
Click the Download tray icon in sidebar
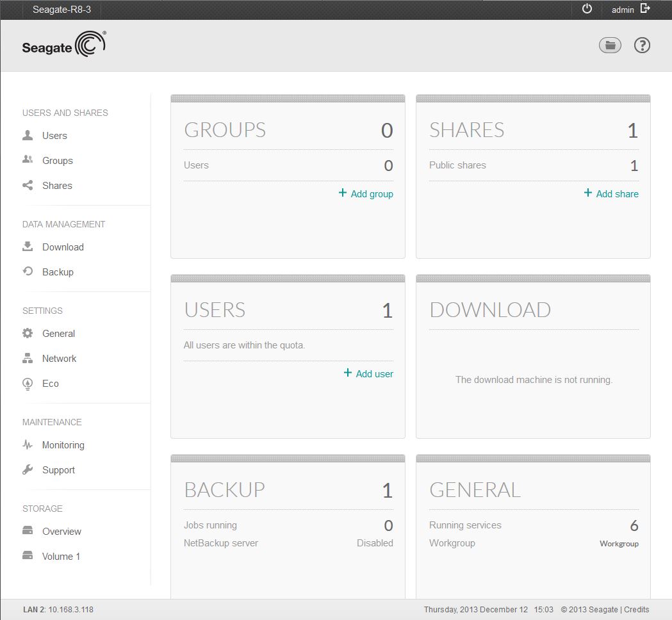28,247
